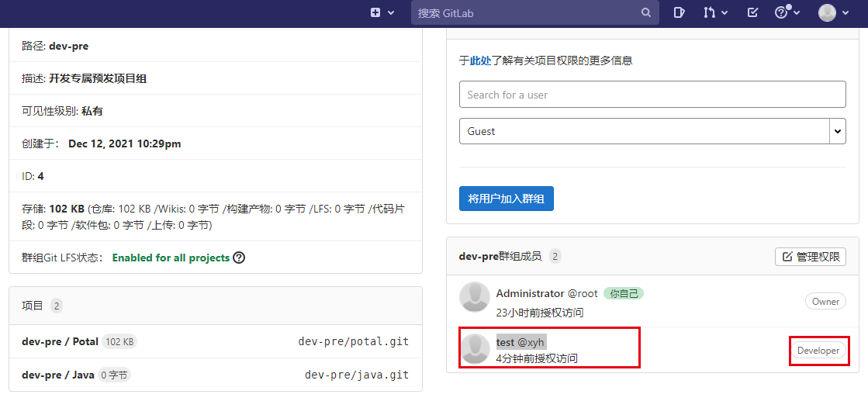The height and width of the screenshot is (415, 868).
Task: Click the dev-pre/java.git path text
Action: (357, 375)
